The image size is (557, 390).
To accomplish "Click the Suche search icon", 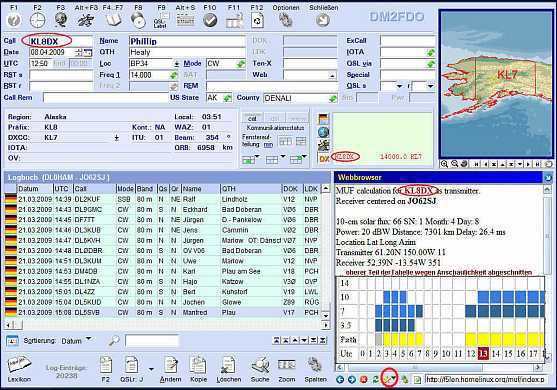I will [260, 366].
